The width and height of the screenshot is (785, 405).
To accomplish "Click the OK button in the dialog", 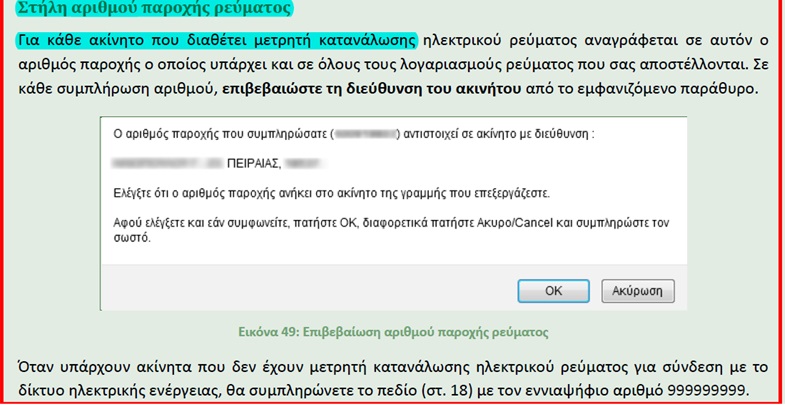I will point(553,290).
